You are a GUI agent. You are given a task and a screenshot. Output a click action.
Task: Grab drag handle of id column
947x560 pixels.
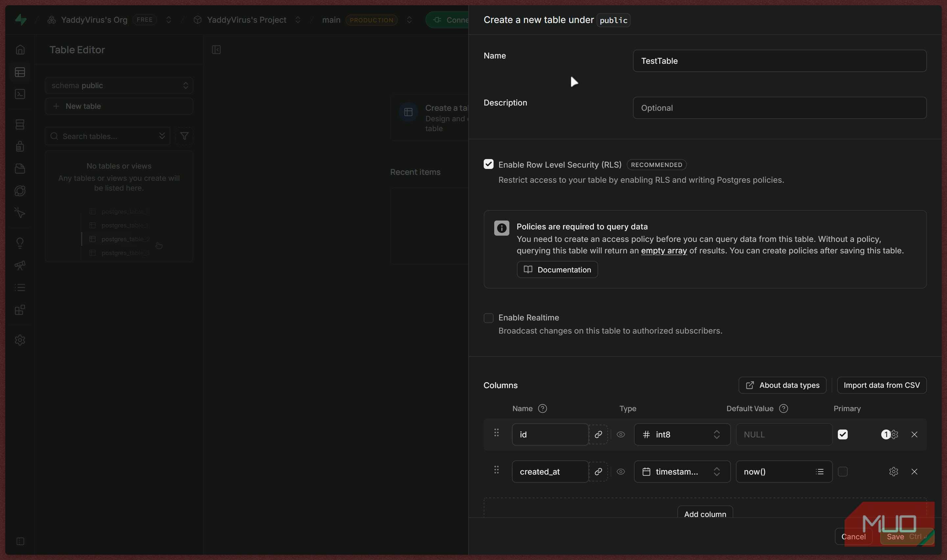[496, 432]
